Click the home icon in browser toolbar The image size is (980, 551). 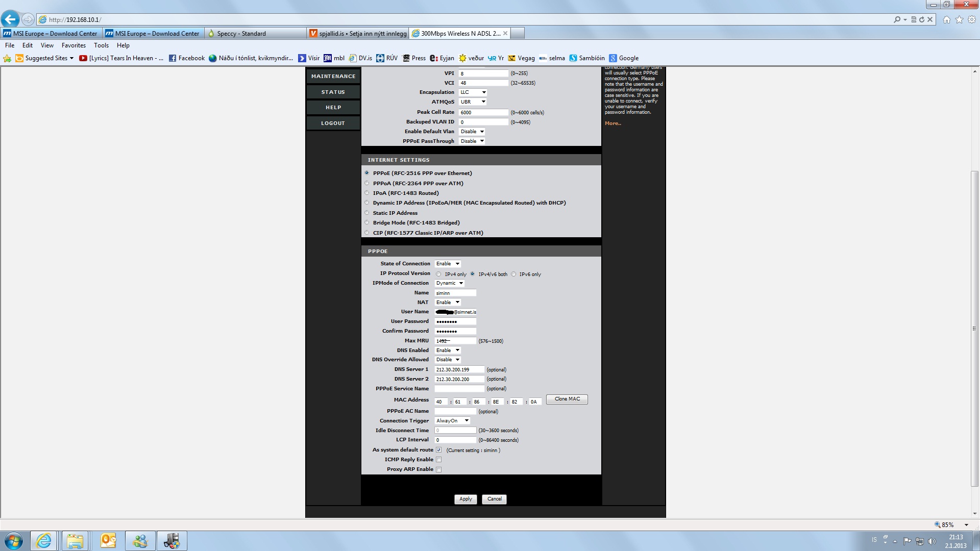[x=947, y=19]
